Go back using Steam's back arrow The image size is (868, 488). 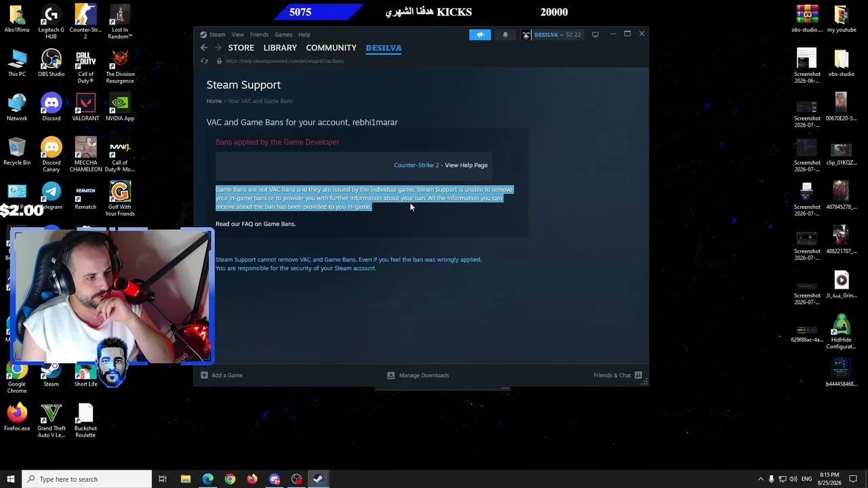(x=203, y=47)
